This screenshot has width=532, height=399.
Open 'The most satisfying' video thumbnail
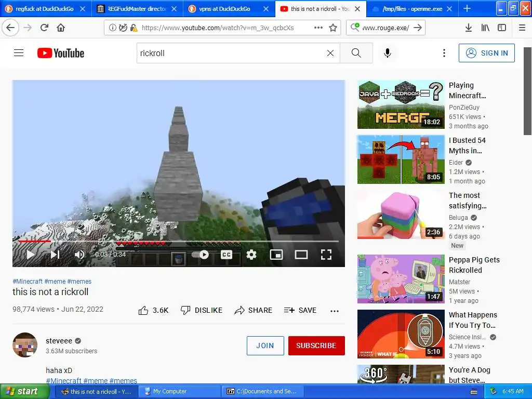coord(401,215)
